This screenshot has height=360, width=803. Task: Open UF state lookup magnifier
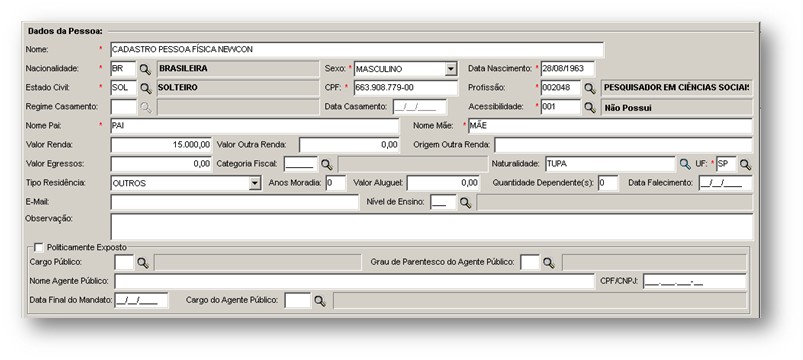point(745,164)
